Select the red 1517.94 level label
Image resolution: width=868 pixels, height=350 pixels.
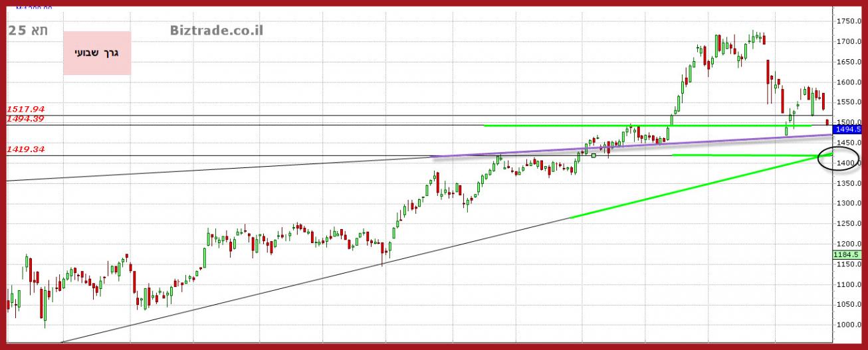point(26,108)
